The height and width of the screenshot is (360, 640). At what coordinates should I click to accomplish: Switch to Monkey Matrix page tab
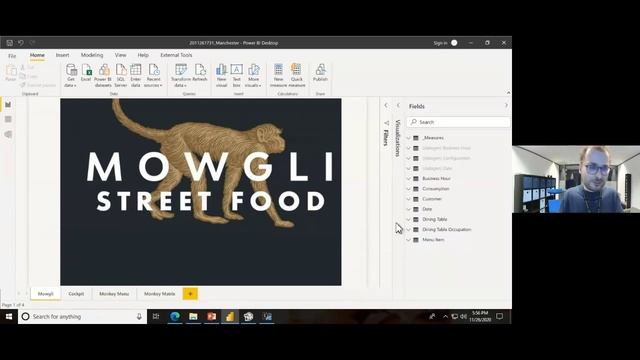(160, 294)
